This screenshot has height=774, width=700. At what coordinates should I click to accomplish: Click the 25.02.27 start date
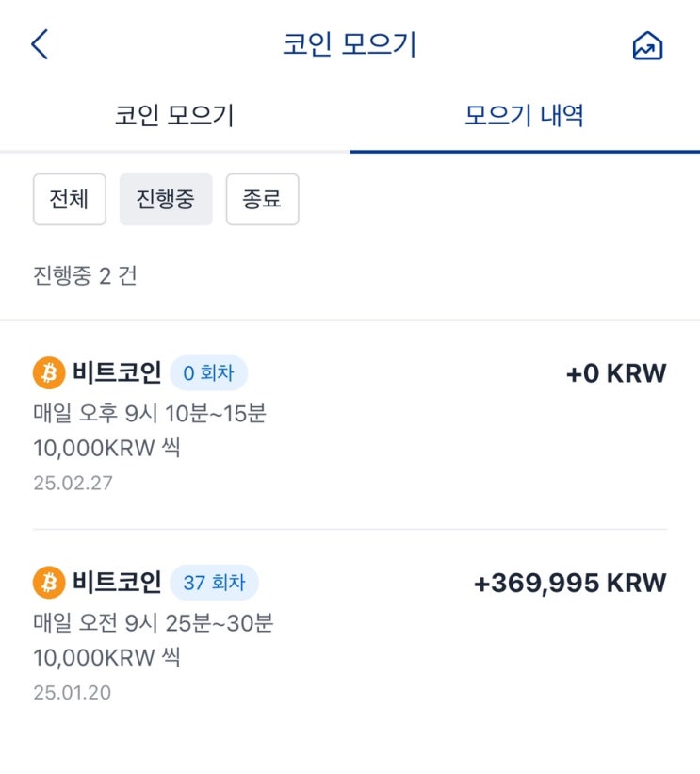coord(72,484)
